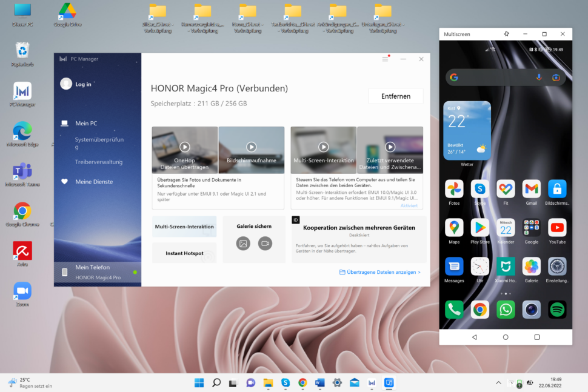Open Einstellungen on the phone
Viewport: 588px width, 392px height.
(x=557, y=267)
